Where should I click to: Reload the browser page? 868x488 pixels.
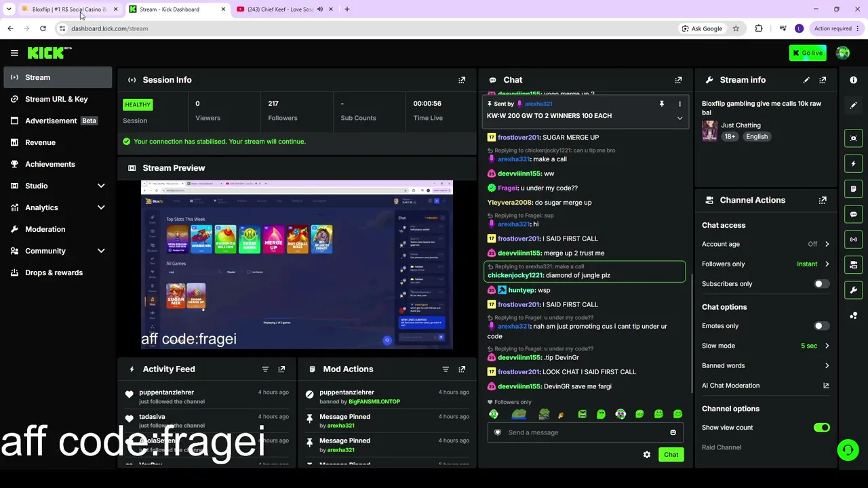(x=43, y=28)
